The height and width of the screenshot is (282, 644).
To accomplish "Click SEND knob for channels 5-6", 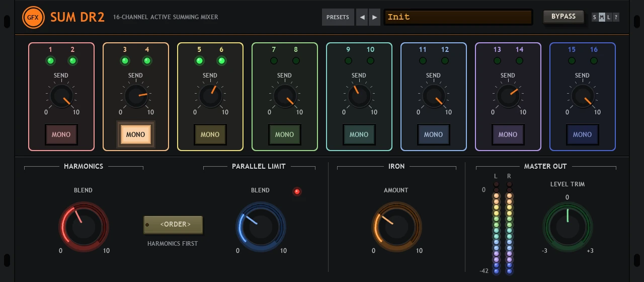I will click(210, 96).
